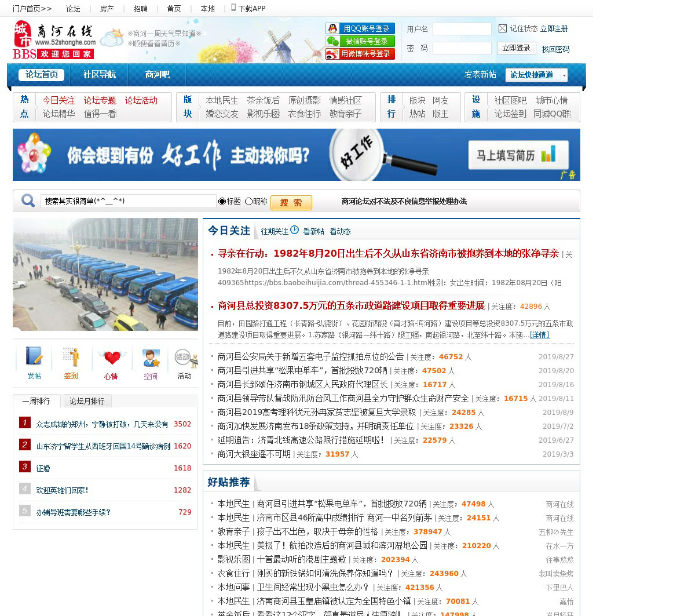The image size is (695, 616).
Task: Click the phone icon beside 下载APP
Action: click(233, 8)
